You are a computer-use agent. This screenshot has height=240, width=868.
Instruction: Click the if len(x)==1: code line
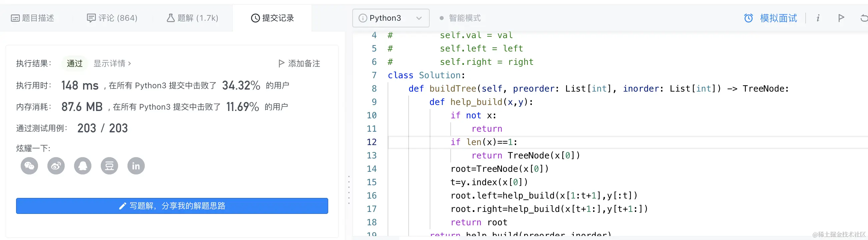[x=484, y=142]
